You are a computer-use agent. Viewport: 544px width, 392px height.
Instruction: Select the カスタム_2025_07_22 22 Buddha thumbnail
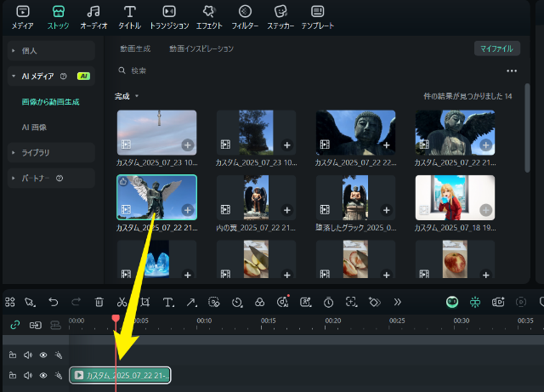click(x=355, y=133)
